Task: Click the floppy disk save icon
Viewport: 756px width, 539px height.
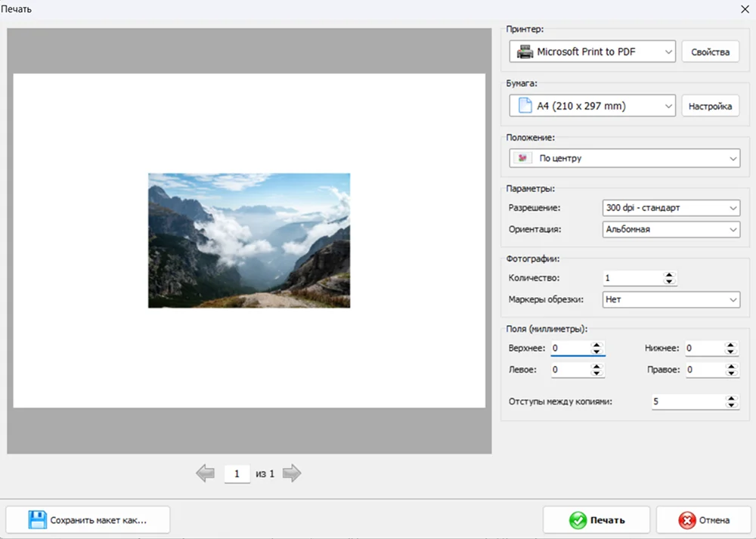Action: pos(37,519)
